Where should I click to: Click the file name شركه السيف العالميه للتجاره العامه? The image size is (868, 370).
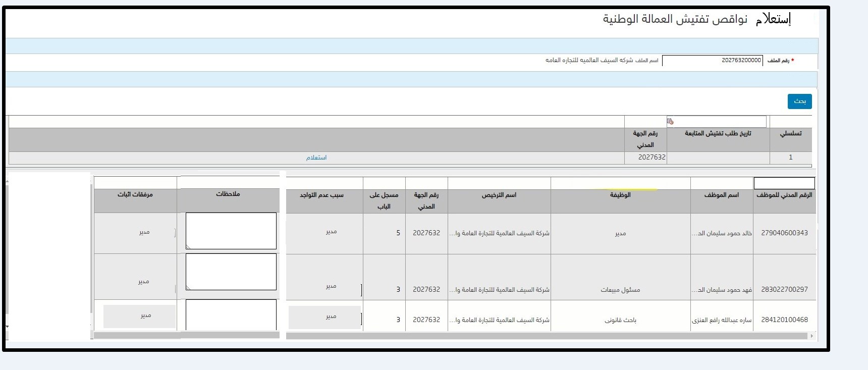click(x=589, y=60)
